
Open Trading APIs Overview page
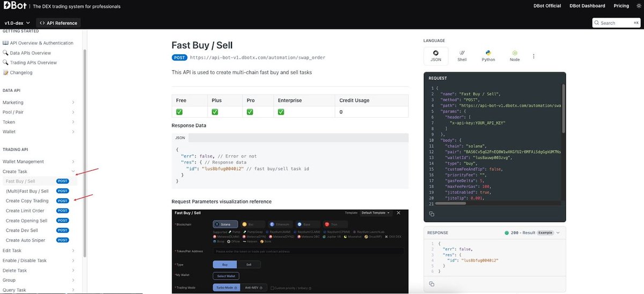point(30,62)
